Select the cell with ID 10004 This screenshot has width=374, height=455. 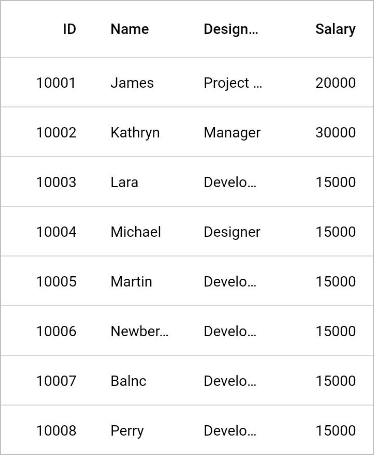pos(47,231)
